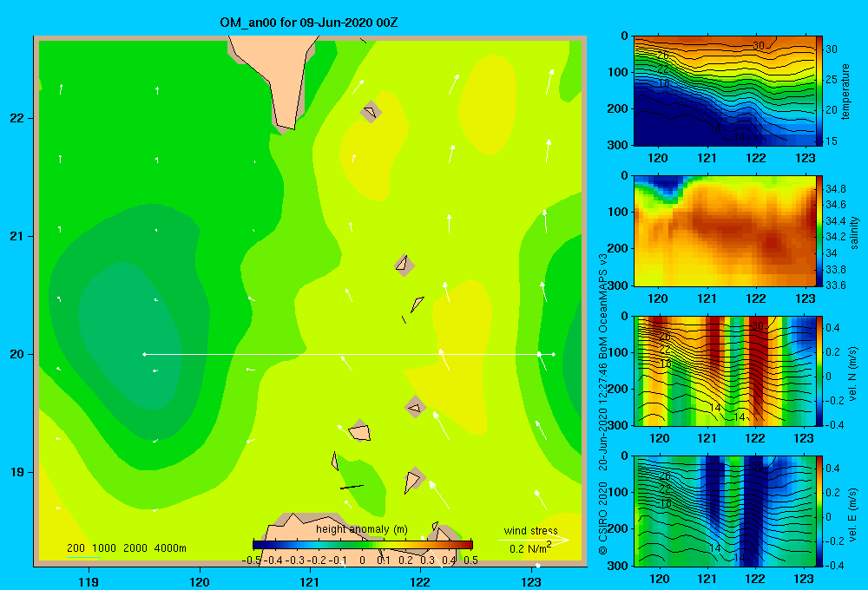Click the temperature color bar
Viewport: 868px width, 590px height.
pyautogui.click(x=820, y=91)
